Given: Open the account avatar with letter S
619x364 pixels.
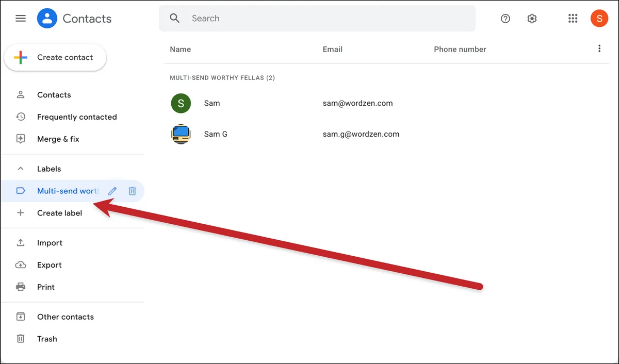Looking at the screenshot, I should 599,19.
